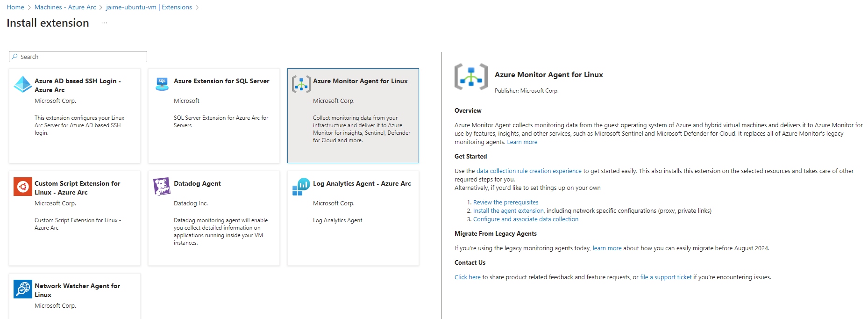Open the ellipsis menu beside Install extension

(x=104, y=23)
